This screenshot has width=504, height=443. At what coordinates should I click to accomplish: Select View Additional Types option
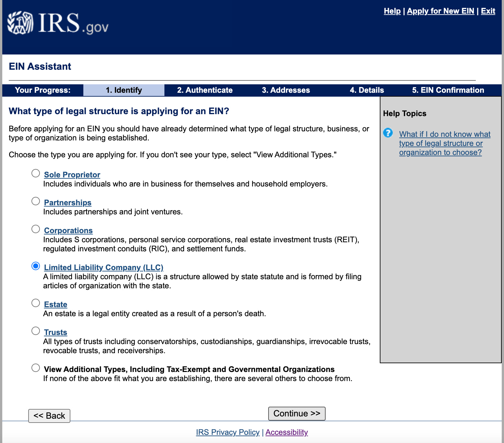pyautogui.click(x=36, y=368)
